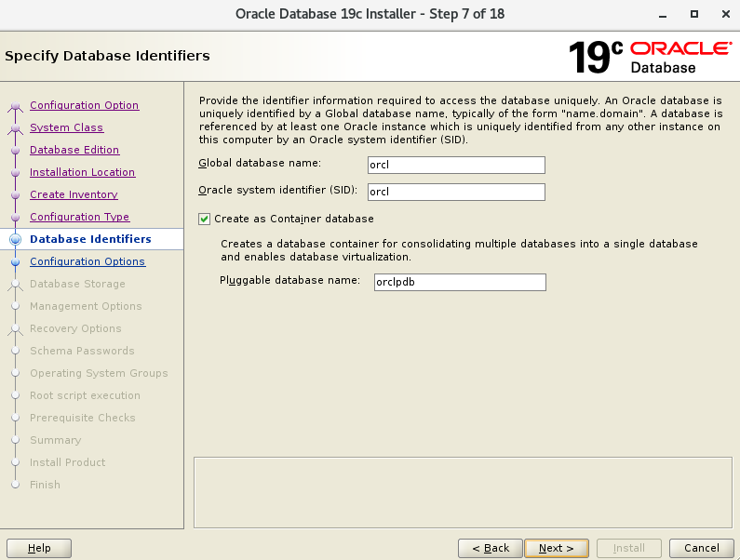The width and height of the screenshot is (740, 560).
Task: Click the Recovery Options step label
Action: 75,328
